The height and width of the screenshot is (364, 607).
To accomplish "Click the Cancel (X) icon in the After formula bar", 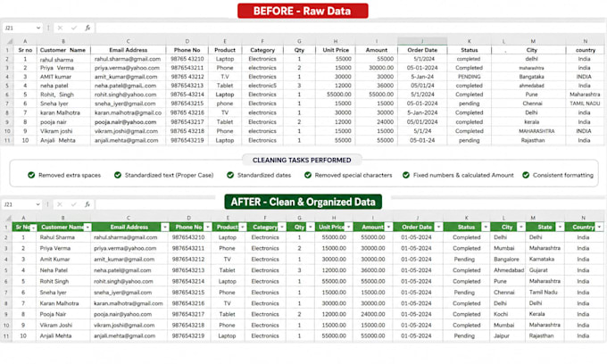I will pos(60,204).
